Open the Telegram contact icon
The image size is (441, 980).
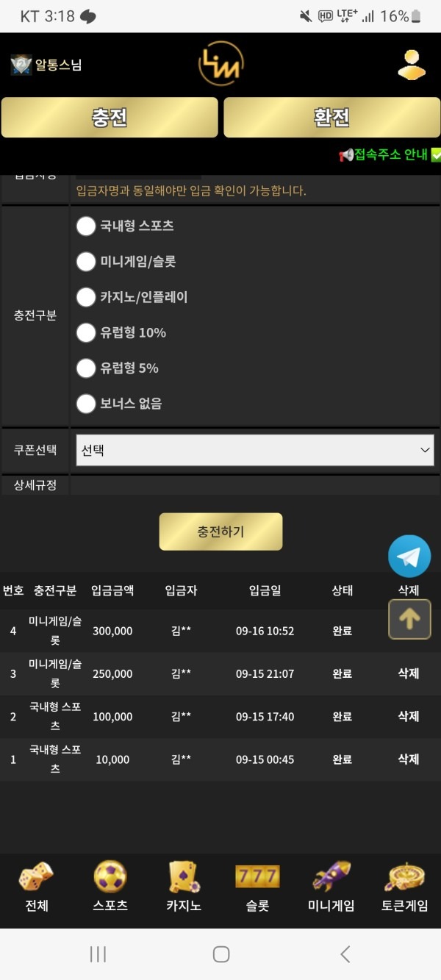(409, 557)
